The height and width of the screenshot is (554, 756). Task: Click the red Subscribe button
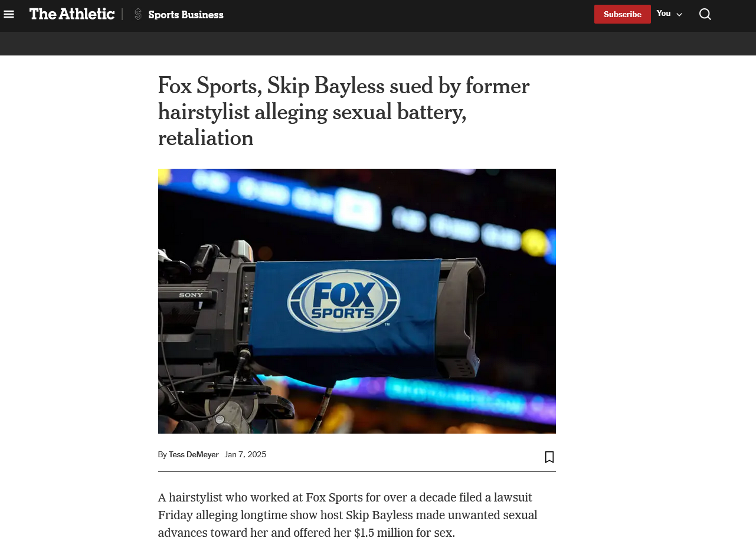[x=622, y=14]
